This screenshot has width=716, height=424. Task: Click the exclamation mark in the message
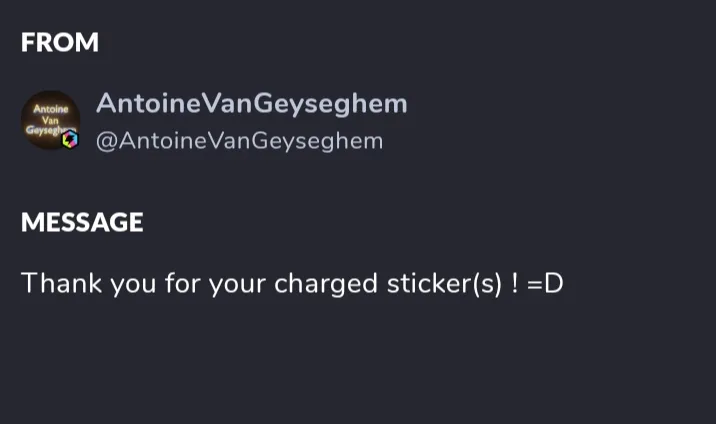tap(514, 283)
